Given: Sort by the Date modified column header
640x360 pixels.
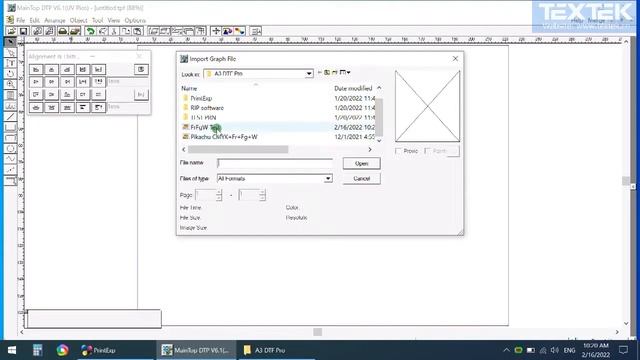Looking at the screenshot, I should click(353, 89).
